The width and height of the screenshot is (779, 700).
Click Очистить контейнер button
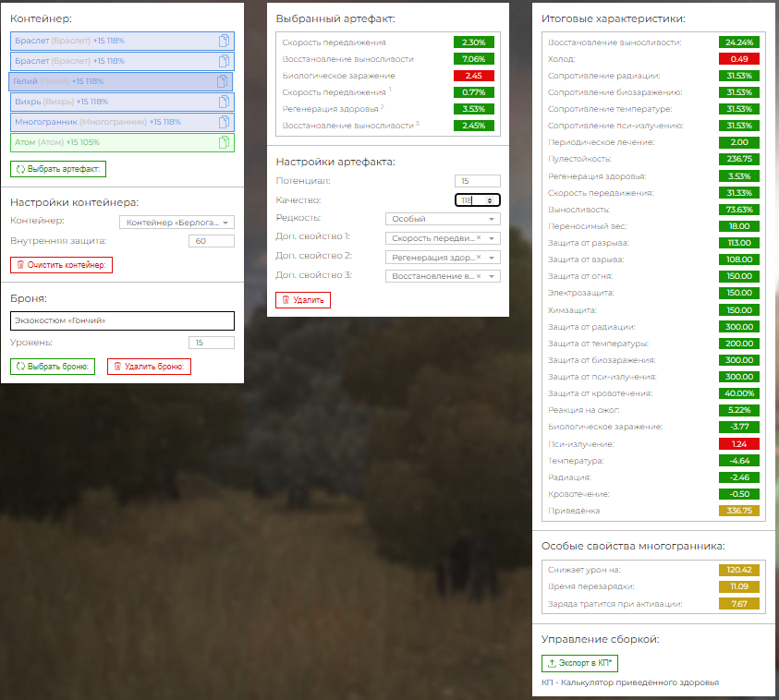coord(61,265)
